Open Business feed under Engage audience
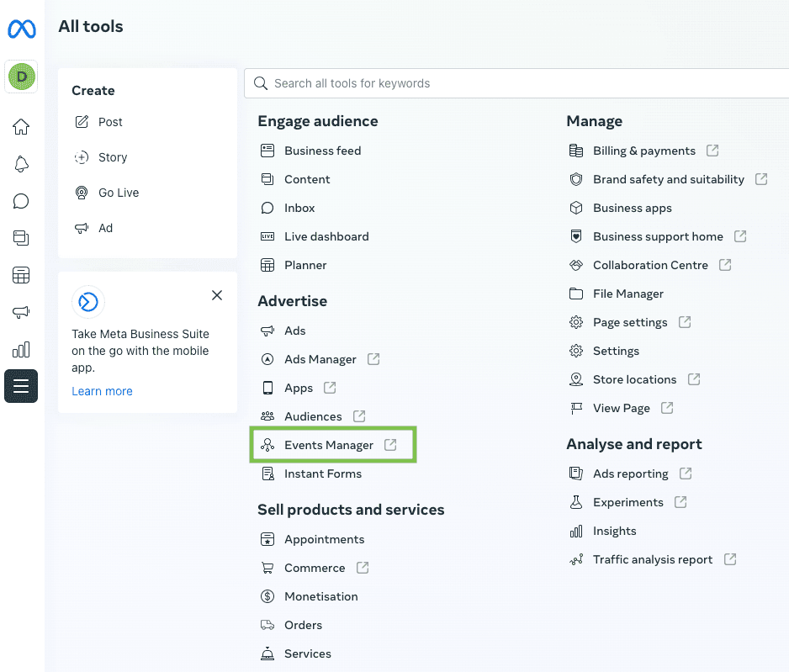Viewport: 789px width, 672px height. point(320,151)
